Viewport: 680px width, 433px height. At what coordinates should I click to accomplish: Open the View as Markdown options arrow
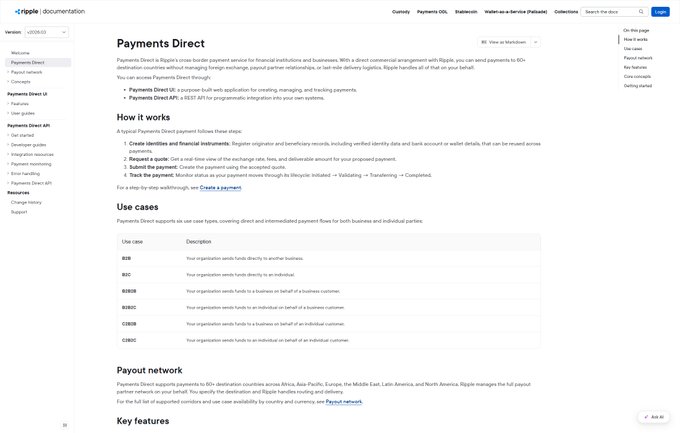coord(536,42)
